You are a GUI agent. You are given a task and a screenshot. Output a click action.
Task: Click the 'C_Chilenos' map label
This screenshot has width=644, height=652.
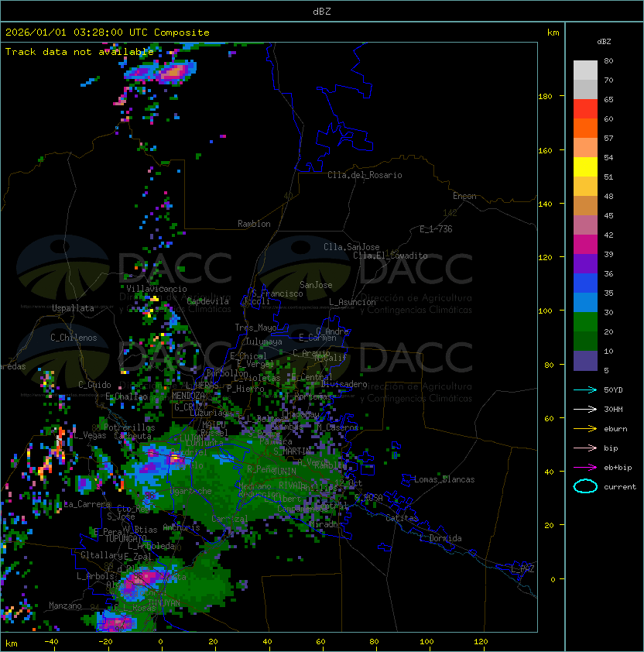74,338
